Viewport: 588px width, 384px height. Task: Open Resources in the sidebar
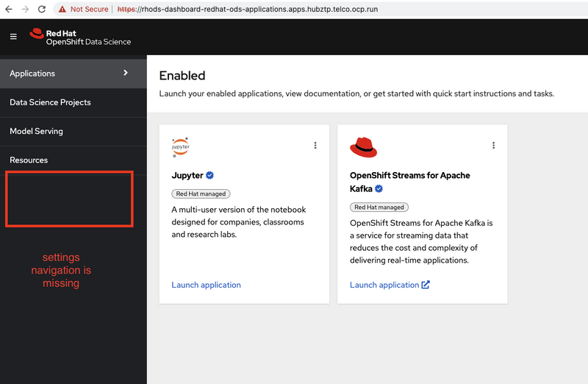pos(73,160)
